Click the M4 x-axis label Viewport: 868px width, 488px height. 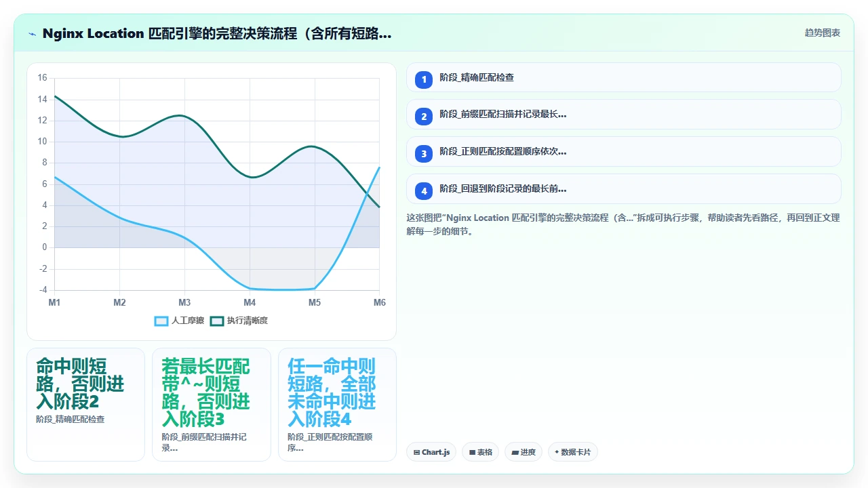point(250,302)
